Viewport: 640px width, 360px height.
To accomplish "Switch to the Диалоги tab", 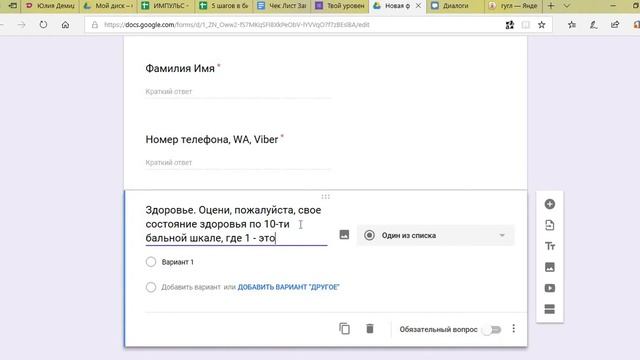I will 456,6.
